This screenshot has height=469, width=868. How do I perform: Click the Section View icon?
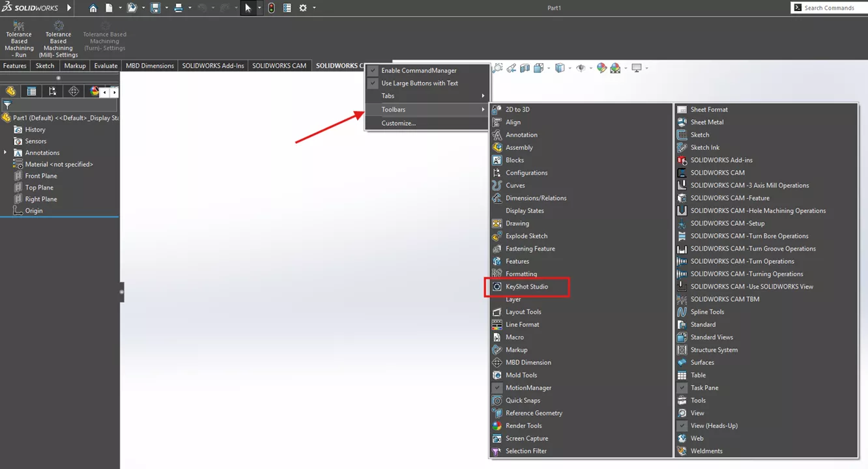[x=525, y=68]
